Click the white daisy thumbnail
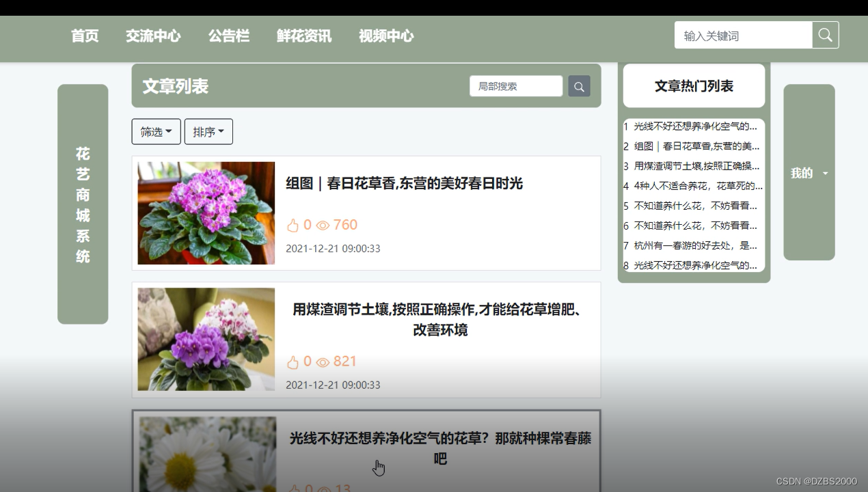868x492 pixels. click(208, 454)
